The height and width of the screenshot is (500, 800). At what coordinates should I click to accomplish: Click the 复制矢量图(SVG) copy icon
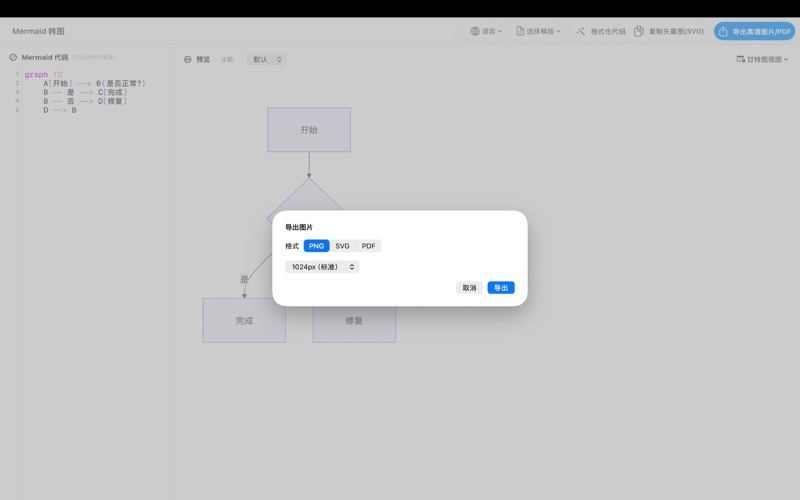tap(639, 32)
